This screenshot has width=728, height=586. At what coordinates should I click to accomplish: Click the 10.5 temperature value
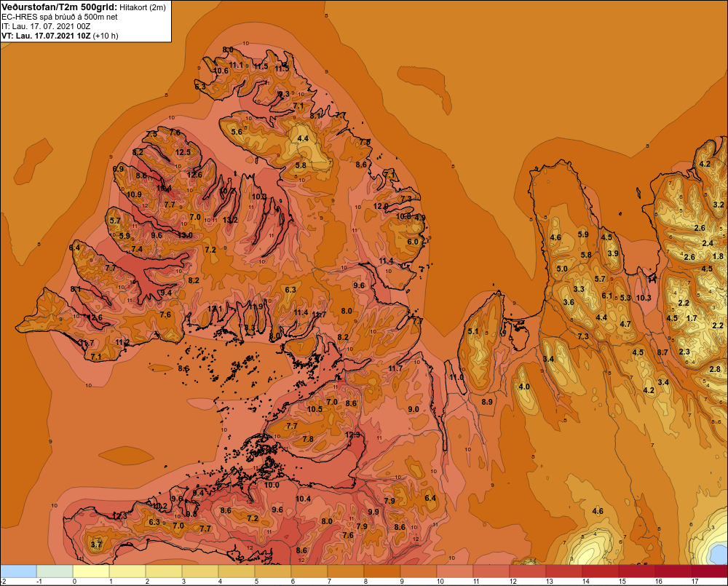click(x=314, y=410)
